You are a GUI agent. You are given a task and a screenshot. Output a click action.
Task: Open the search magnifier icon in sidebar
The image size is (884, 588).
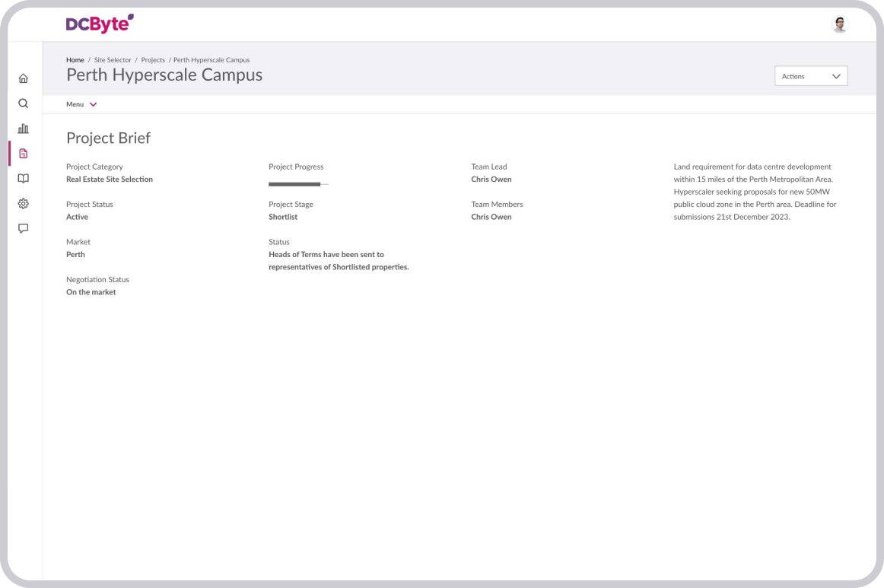tap(24, 103)
